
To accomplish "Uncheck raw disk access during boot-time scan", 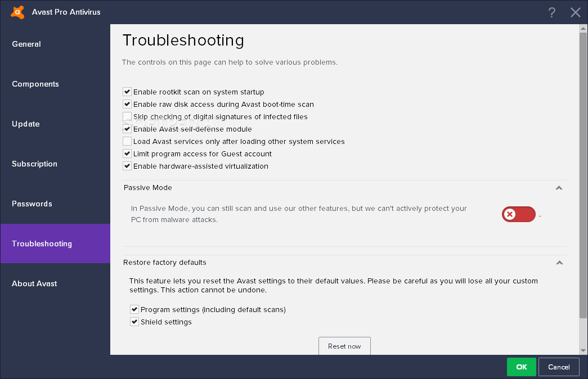I will (127, 104).
